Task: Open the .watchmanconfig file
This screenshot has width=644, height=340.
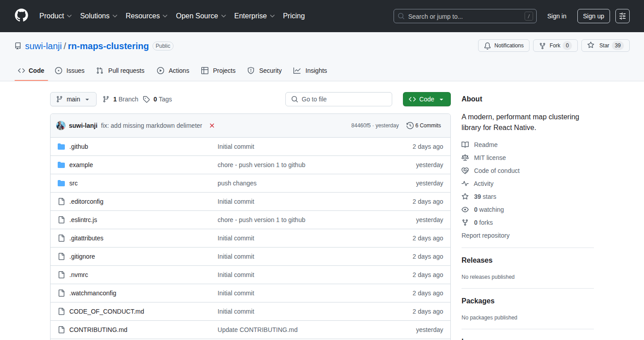Action: click(93, 293)
